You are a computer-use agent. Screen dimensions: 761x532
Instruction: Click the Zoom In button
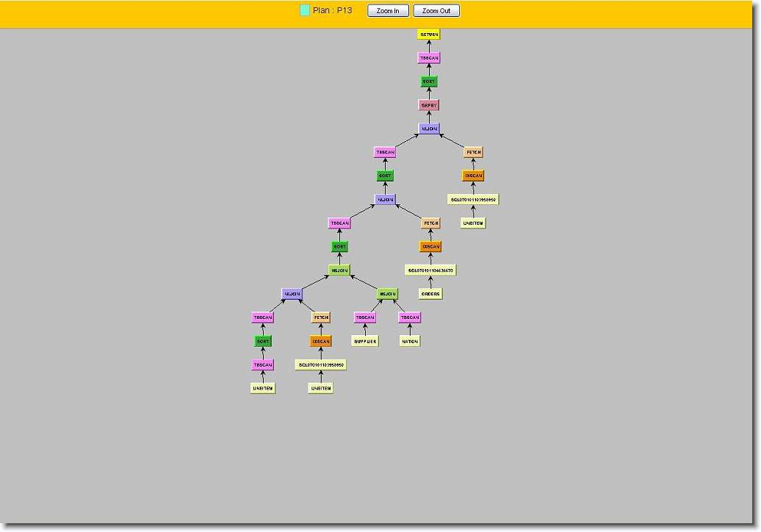point(388,11)
